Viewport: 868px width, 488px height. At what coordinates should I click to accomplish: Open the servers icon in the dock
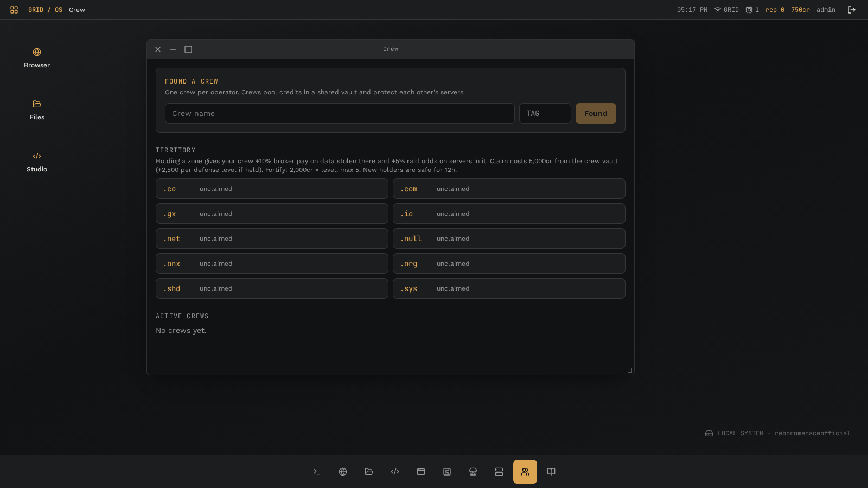click(499, 472)
